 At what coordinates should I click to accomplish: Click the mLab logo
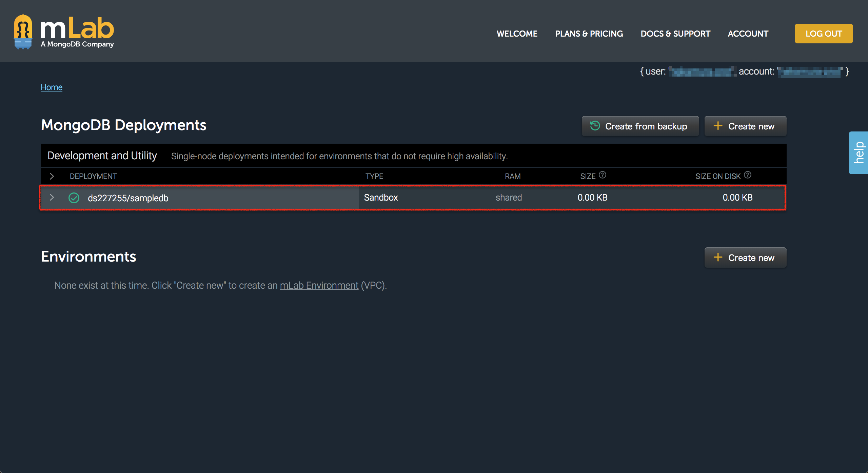[64, 32]
